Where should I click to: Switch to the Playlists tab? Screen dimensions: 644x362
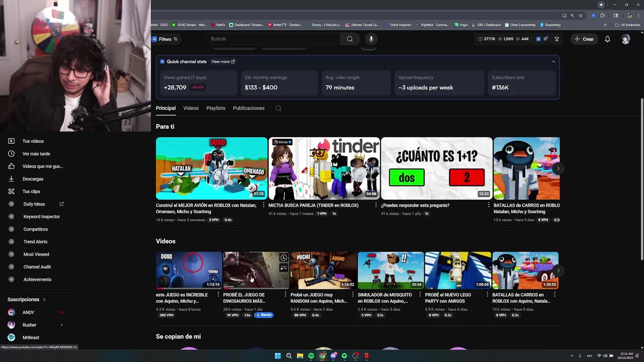(216, 108)
